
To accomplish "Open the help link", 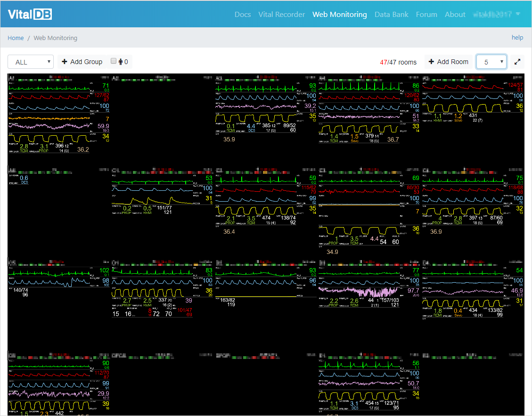I will (517, 37).
